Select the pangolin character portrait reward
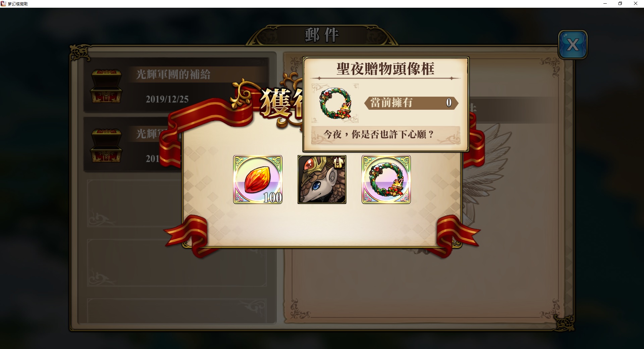The image size is (644, 349). (322, 180)
